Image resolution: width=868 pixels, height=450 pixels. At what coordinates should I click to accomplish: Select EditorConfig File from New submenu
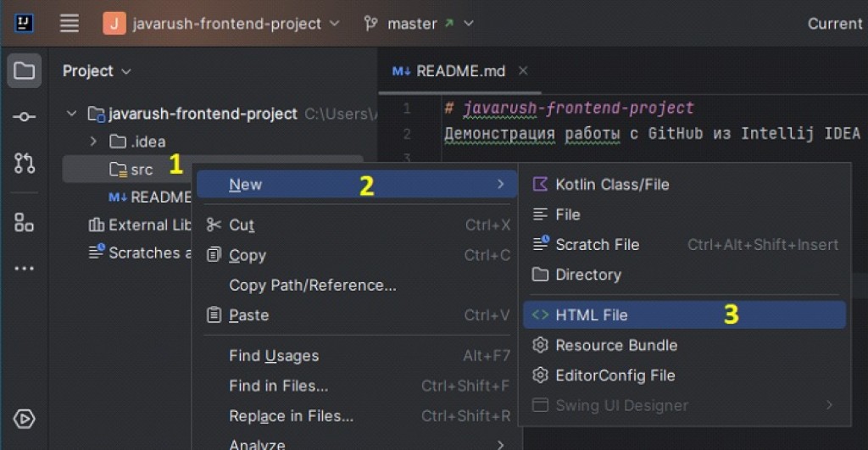tap(684, 375)
